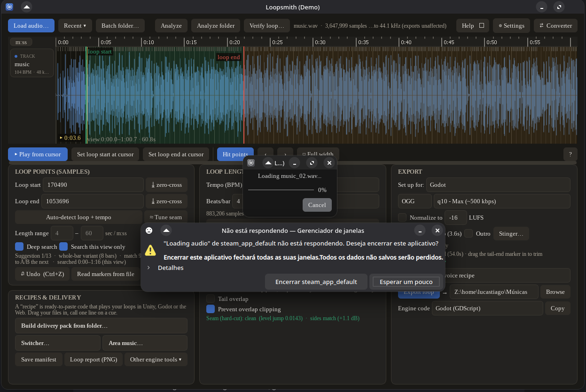Click Load audio… button

[x=31, y=26]
